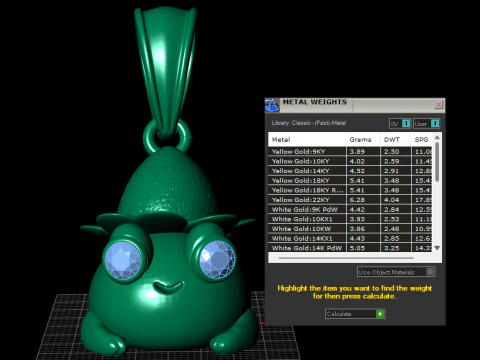Select the Yellow Gold:10KY row
The width and height of the screenshot is (480, 360).
tap(350, 161)
